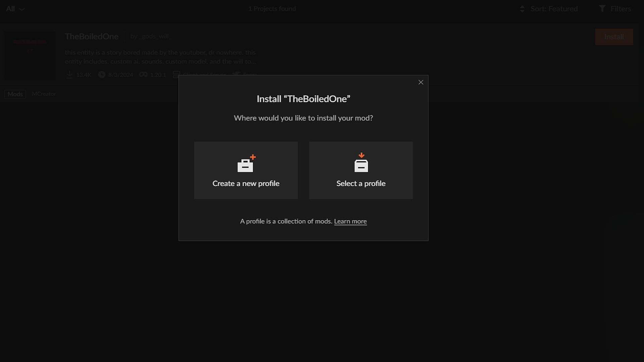This screenshot has height=362, width=644.
Task: Close the Install TheBoiledOne dialog
Action: coord(421,82)
